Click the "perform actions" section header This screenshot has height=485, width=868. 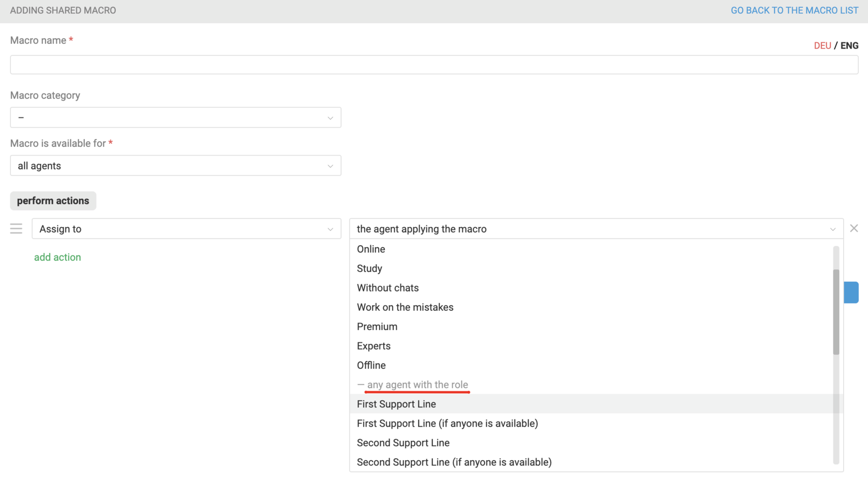click(x=53, y=201)
